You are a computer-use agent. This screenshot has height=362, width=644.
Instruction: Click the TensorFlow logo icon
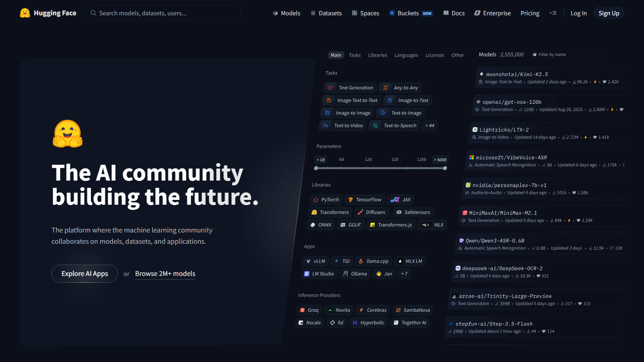tap(351, 200)
